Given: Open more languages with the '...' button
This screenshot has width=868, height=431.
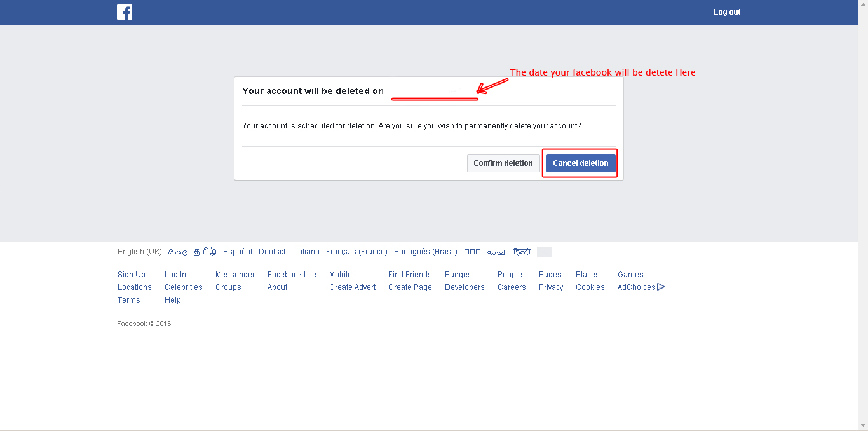Looking at the screenshot, I should tap(544, 252).
